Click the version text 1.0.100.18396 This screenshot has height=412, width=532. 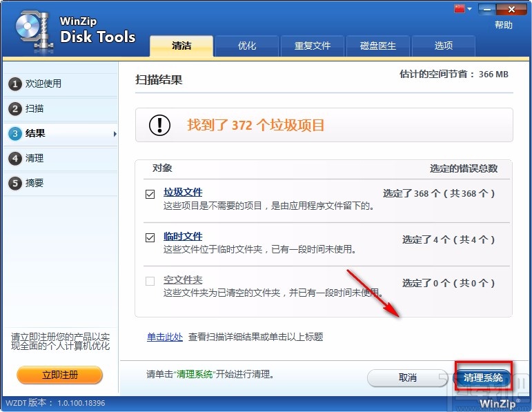pyautogui.click(x=81, y=403)
